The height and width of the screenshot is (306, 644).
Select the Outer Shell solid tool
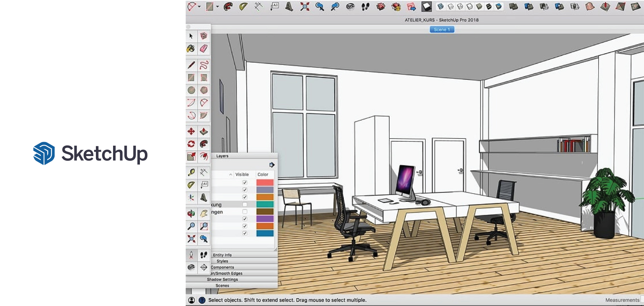(513, 6)
